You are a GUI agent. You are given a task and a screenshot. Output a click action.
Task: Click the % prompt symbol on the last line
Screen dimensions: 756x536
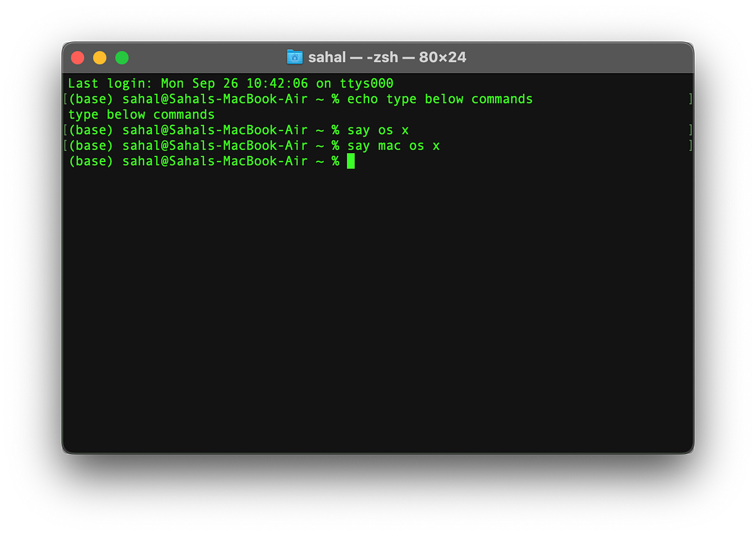point(336,161)
